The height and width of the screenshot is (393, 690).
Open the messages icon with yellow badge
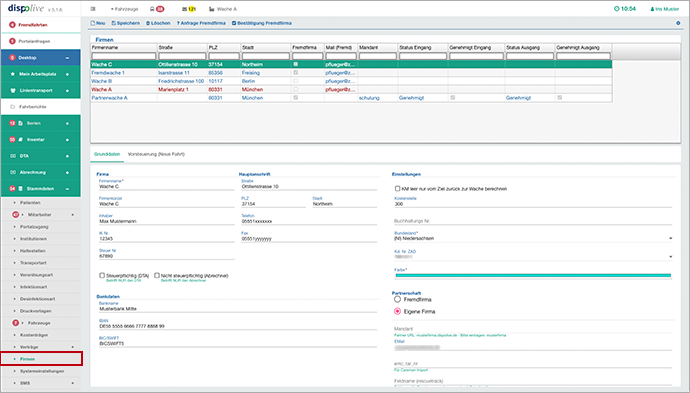click(x=189, y=9)
